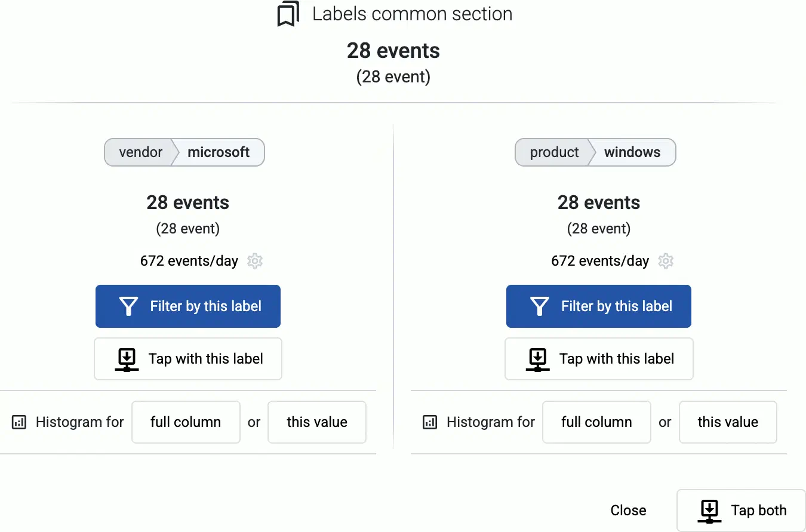Click tap icon in Tap both button
The width and height of the screenshot is (806, 532).
click(x=709, y=511)
